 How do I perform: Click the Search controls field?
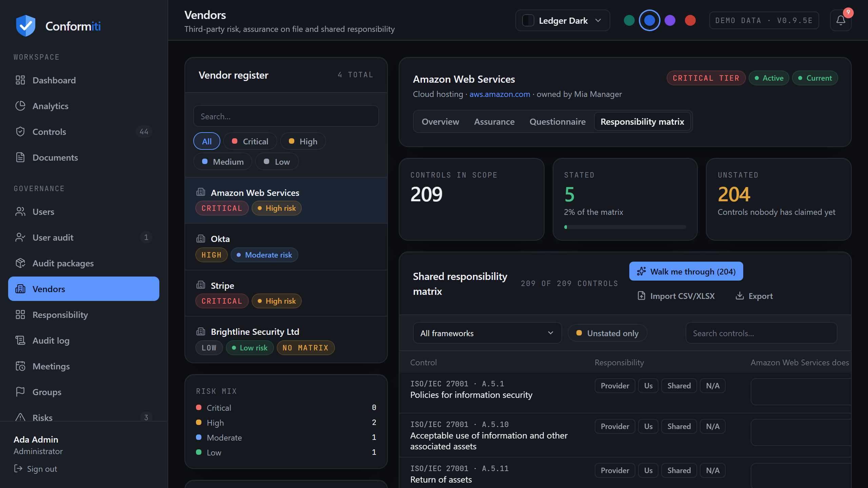761,333
